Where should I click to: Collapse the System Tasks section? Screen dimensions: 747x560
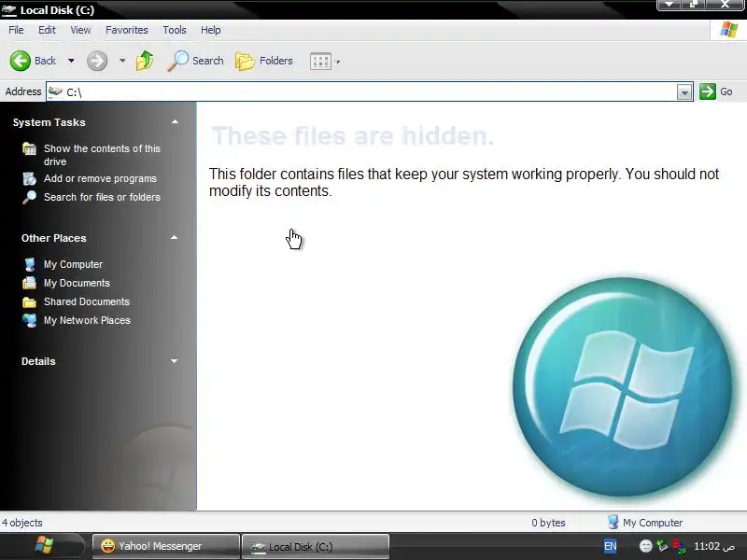click(175, 122)
